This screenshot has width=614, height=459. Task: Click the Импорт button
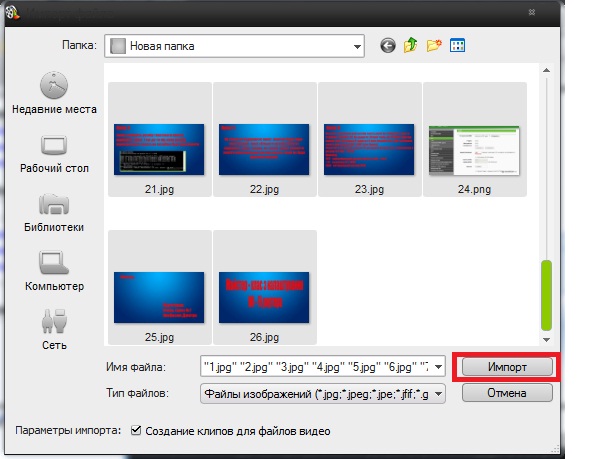click(x=507, y=367)
